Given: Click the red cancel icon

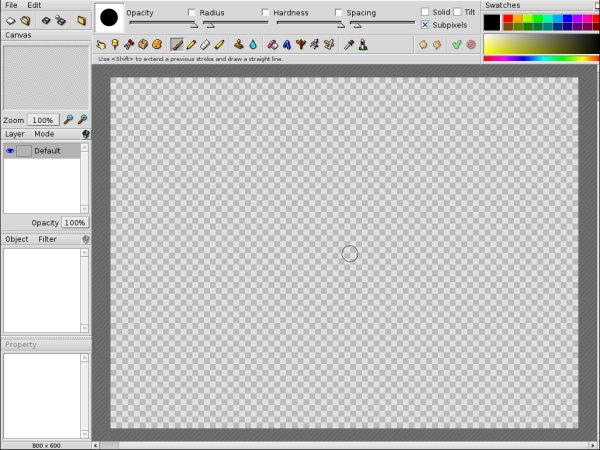Looking at the screenshot, I should (x=470, y=45).
